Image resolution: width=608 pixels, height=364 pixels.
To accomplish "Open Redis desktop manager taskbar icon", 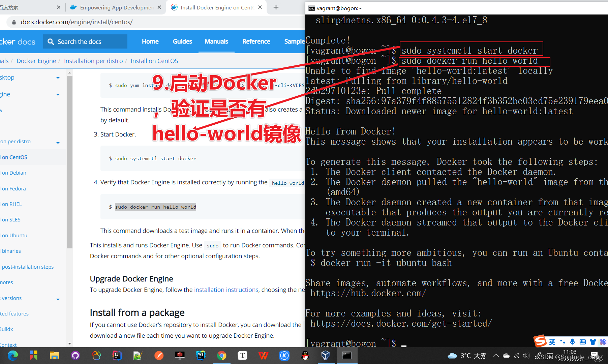I will (x=180, y=356).
